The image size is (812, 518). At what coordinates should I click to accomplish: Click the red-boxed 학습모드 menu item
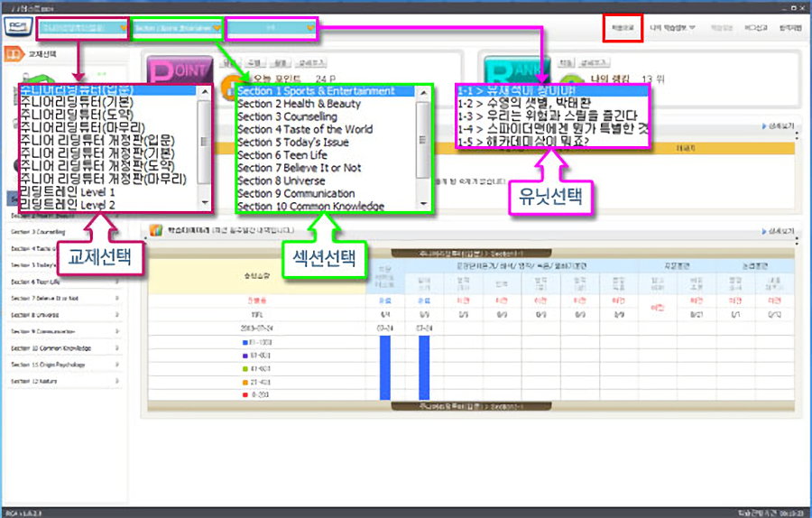pos(623,28)
